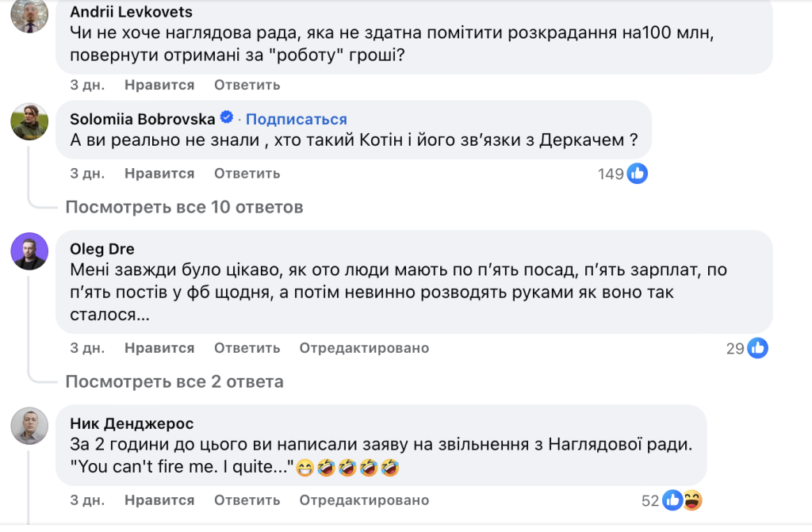Image resolution: width=812 pixels, height=532 pixels.
Task: Click Oleg Dre's name link
Action: pyautogui.click(x=101, y=247)
